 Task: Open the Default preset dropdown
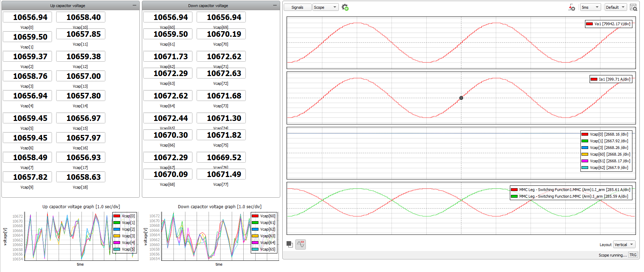[616, 7]
